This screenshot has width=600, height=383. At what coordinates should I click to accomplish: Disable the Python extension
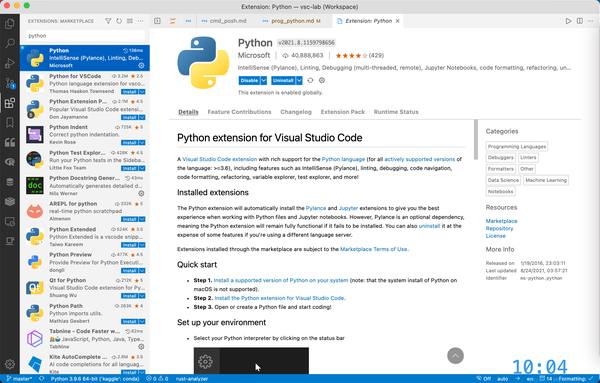(249, 80)
